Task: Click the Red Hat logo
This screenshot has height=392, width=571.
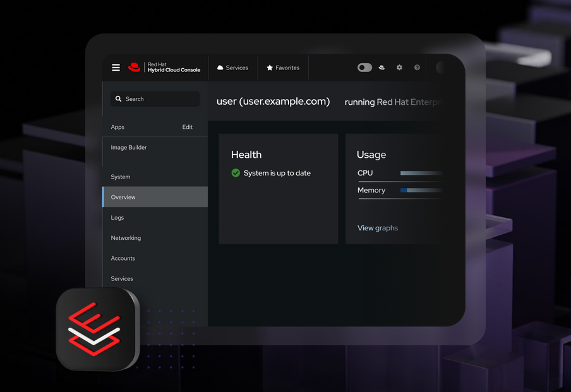Action: point(135,68)
